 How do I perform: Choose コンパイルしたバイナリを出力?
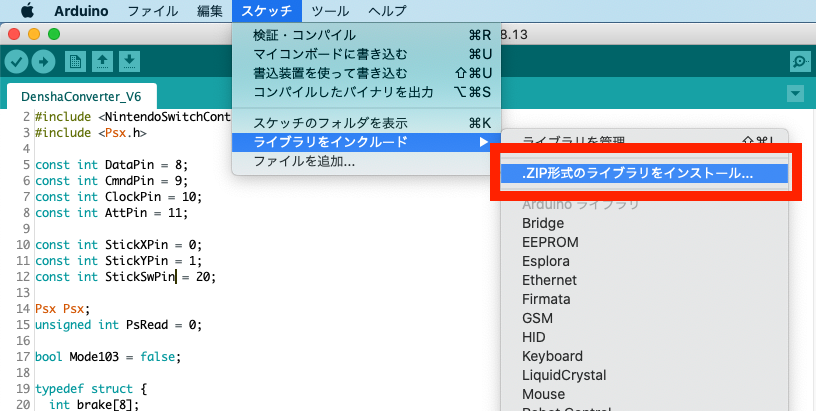(366, 92)
